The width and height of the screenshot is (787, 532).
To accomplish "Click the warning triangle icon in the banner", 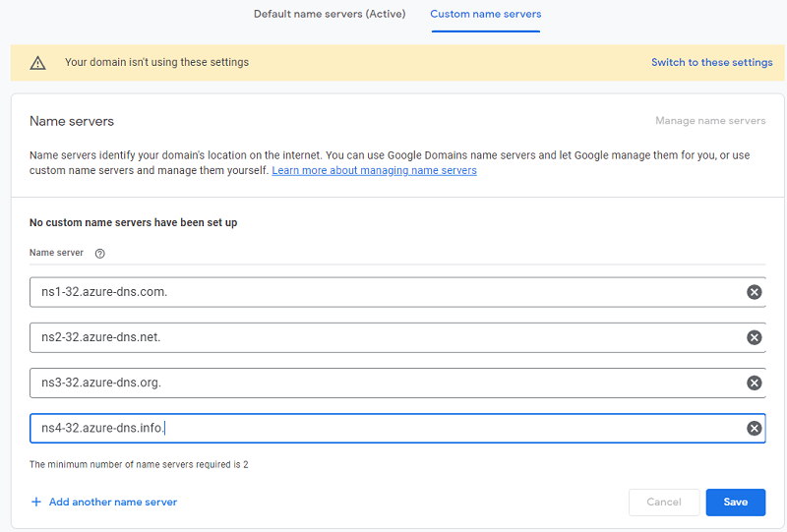I will point(37,63).
